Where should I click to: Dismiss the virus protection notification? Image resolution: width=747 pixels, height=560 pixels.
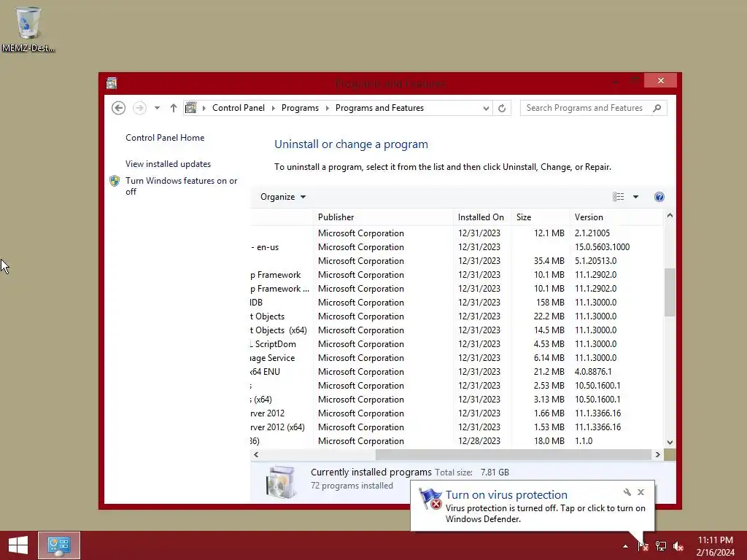[x=640, y=492]
